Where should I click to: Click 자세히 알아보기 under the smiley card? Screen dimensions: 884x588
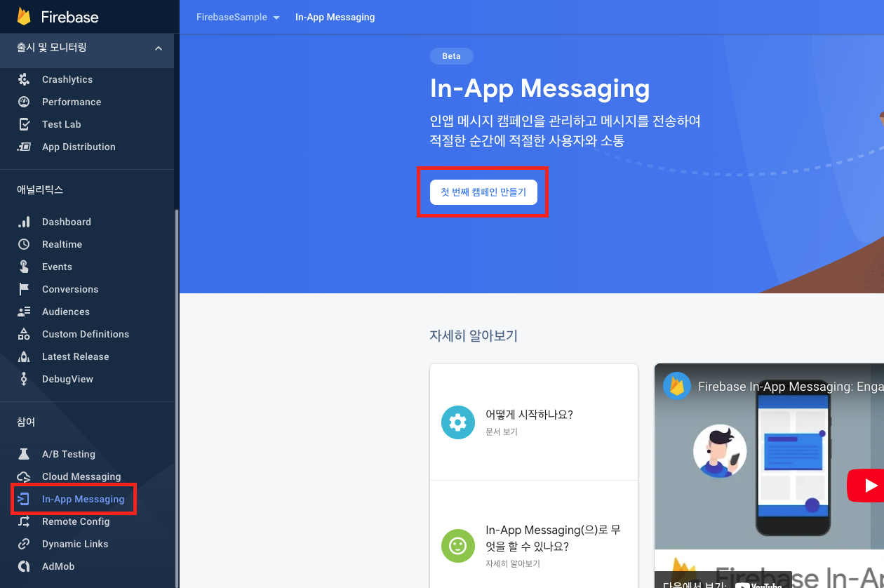point(513,563)
